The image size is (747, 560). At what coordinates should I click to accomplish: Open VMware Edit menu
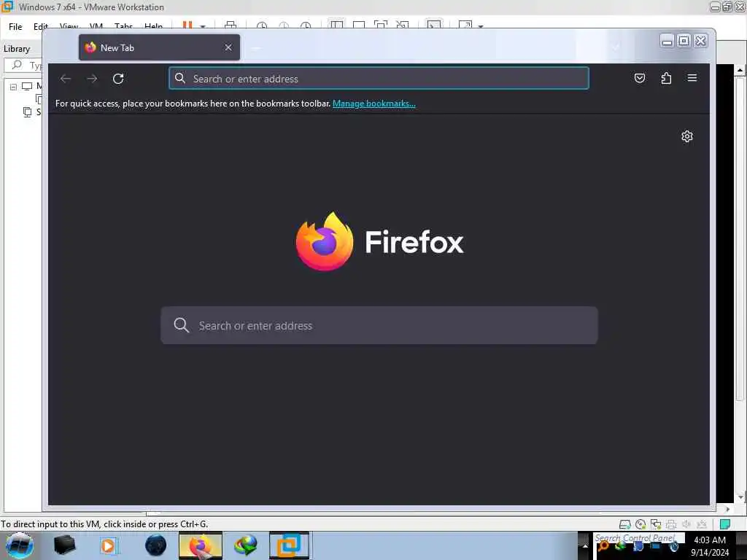coord(41,26)
